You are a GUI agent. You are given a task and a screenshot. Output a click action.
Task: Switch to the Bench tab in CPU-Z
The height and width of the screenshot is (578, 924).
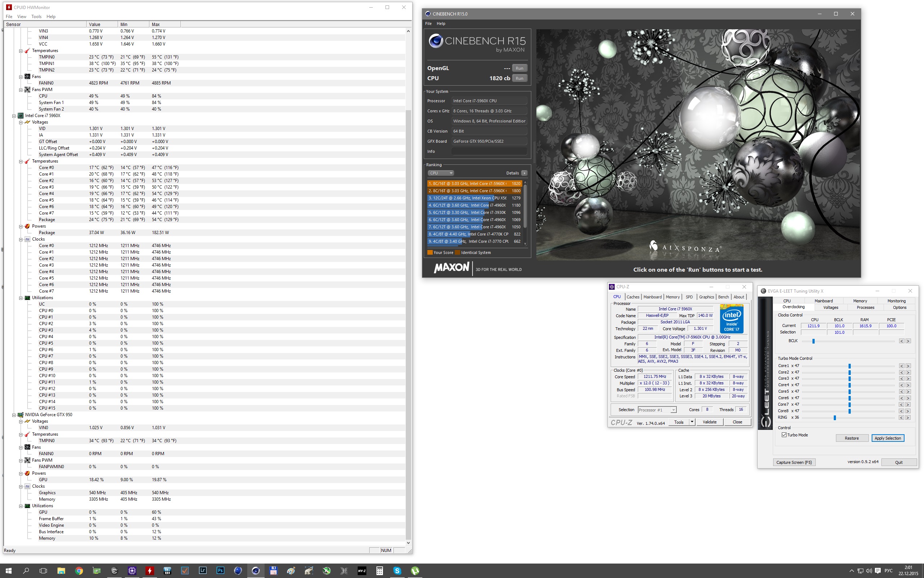pyautogui.click(x=723, y=297)
